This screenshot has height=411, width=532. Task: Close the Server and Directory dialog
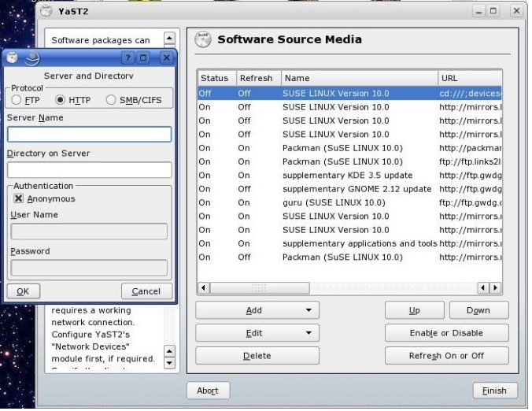click(167, 57)
